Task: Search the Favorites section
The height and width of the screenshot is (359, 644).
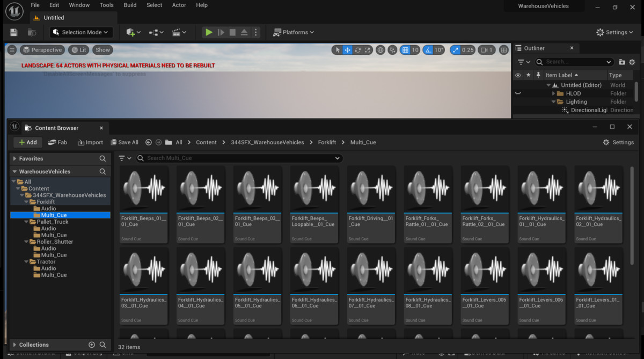Action: click(103, 159)
